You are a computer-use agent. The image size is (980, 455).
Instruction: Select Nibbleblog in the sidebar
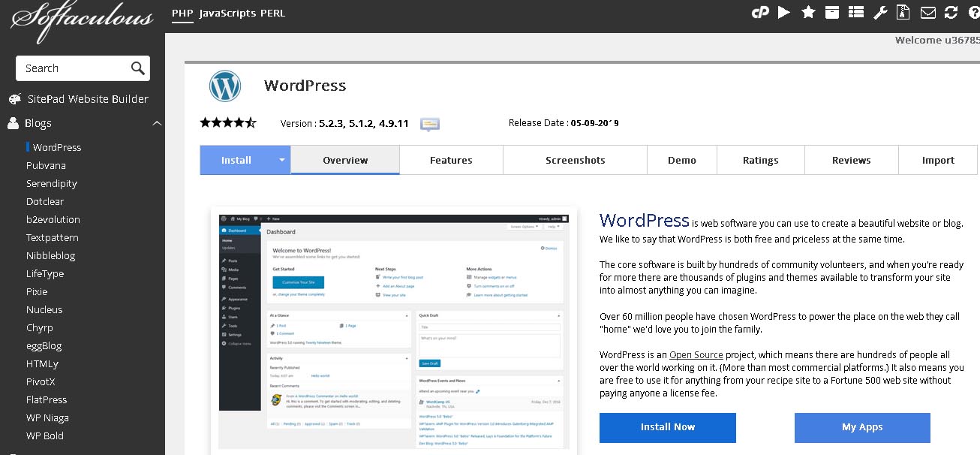[x=51, y=256]
